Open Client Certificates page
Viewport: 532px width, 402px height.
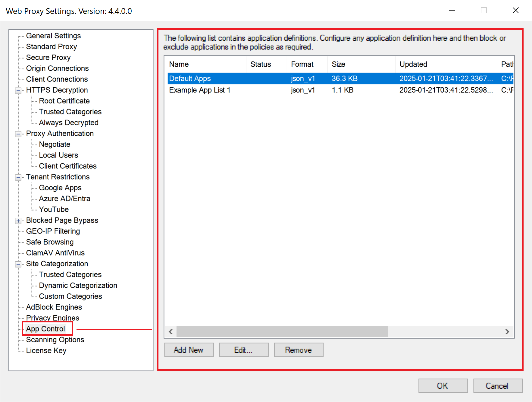tap(68, 166)
